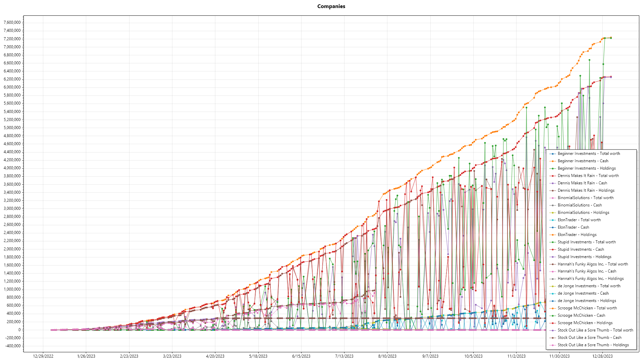
Task: Click the 11/30/2023 x-axis date label
Action: pos(559,356)
